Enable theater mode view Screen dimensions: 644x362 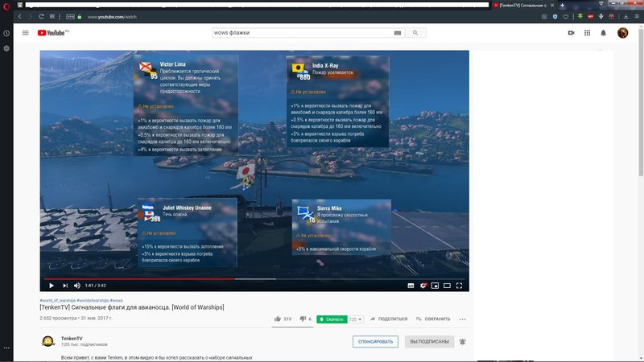click(447, 286)
